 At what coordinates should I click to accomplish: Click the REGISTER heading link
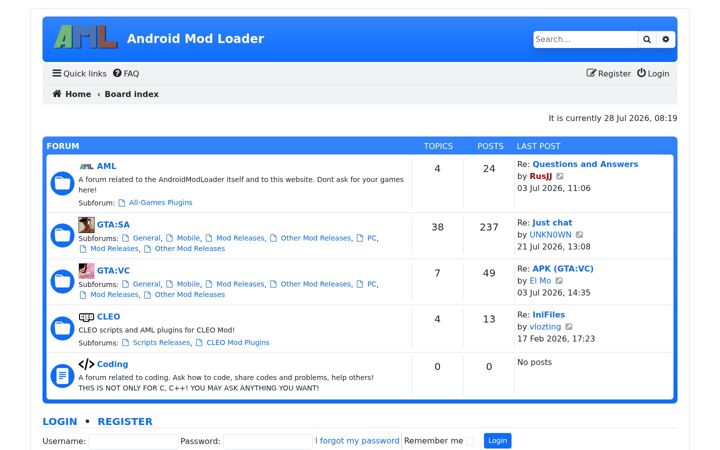[125, 422]
